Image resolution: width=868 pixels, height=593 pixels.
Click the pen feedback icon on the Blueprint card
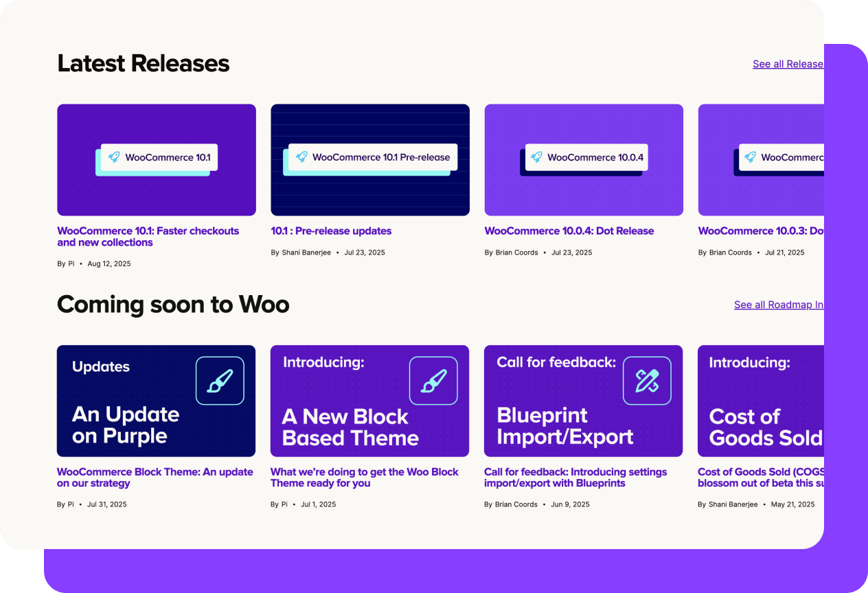coord(646,380)
